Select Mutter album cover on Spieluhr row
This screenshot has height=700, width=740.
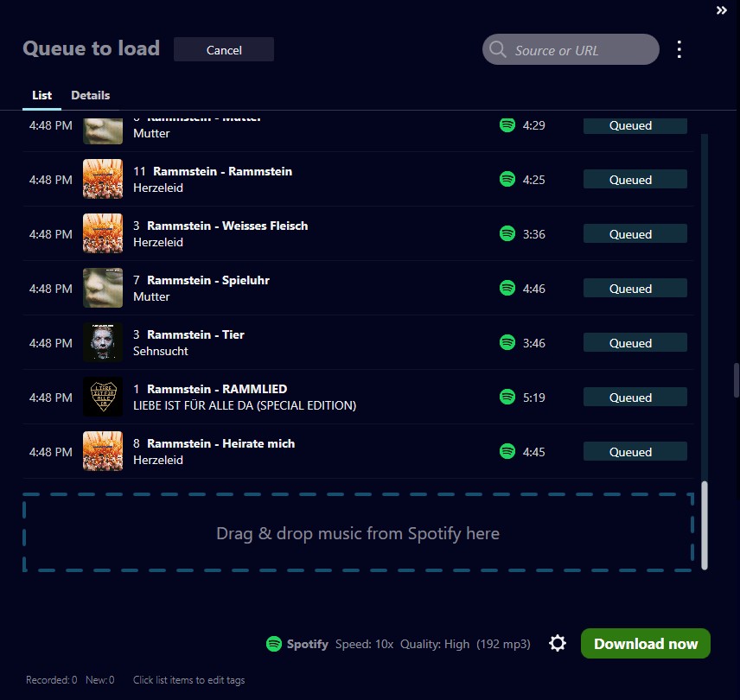pos(103,288)
